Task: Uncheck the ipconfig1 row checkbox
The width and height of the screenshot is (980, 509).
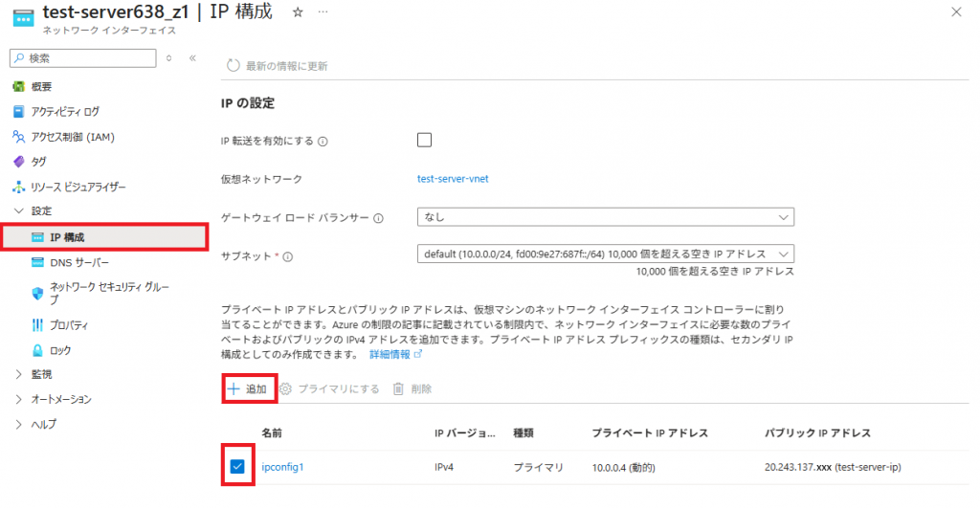Action: tap(237, 467)
